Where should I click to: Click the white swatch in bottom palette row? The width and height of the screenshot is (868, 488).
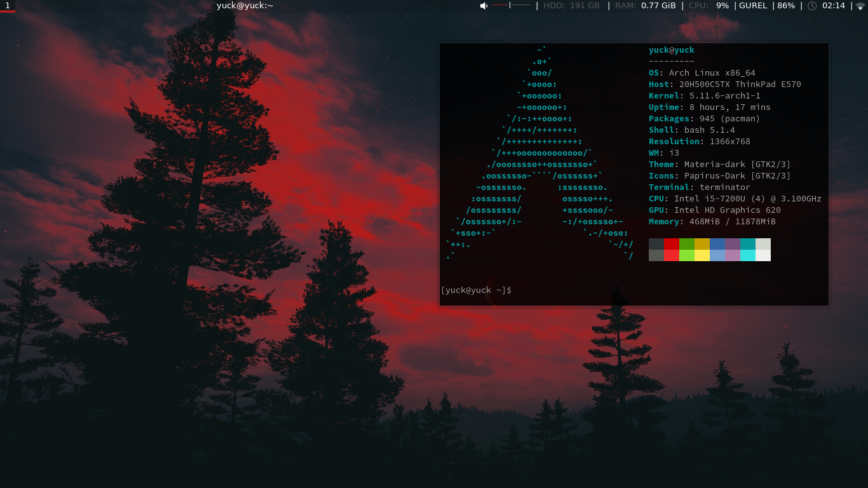(763, 255)
